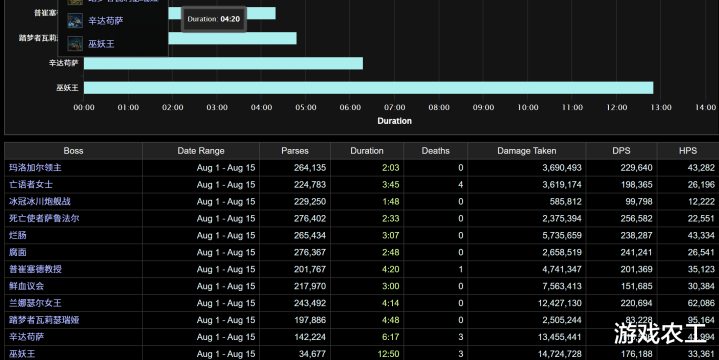The width and height of the screenshot is (719, 360).
Task: Open 冰冠冰川炮舰战 boss link
Action: tap(40, 202)
